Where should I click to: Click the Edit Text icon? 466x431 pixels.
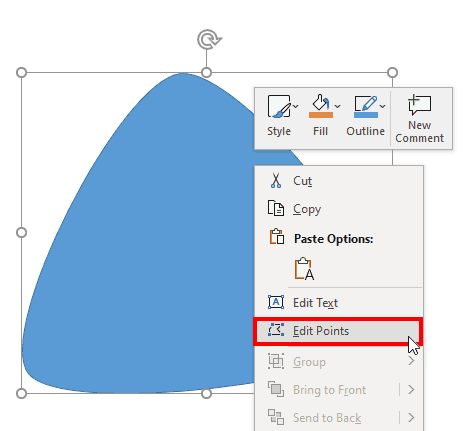tap(276, 302)
